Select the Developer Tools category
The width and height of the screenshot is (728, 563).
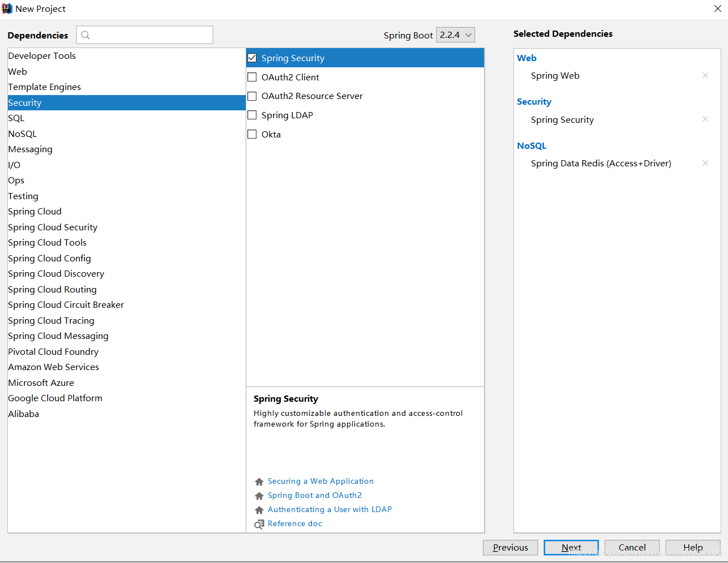click(126, 55)
